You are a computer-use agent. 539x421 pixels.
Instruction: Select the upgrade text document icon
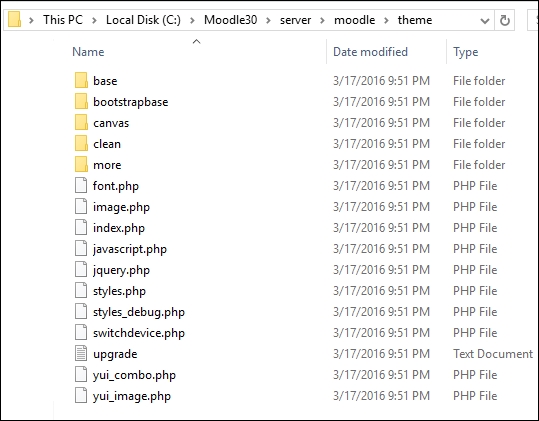[x=81, y=353]
